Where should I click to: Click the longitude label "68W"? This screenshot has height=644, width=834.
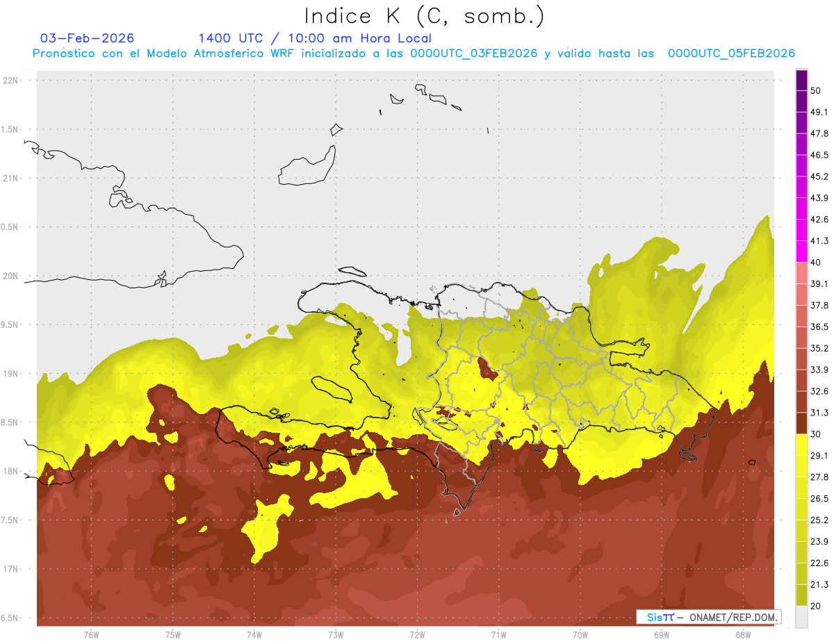click(x=743, y=635)
